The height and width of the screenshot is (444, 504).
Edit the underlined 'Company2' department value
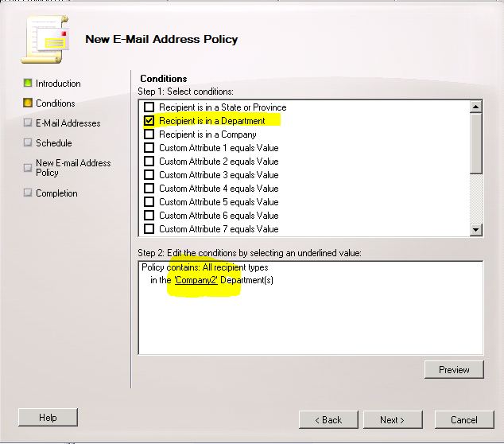196,280
